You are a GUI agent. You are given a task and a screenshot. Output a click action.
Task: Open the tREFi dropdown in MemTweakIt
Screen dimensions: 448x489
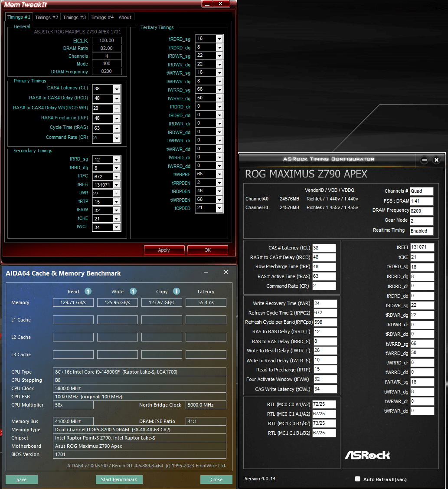pyautogui.click(x=116, y=185)
